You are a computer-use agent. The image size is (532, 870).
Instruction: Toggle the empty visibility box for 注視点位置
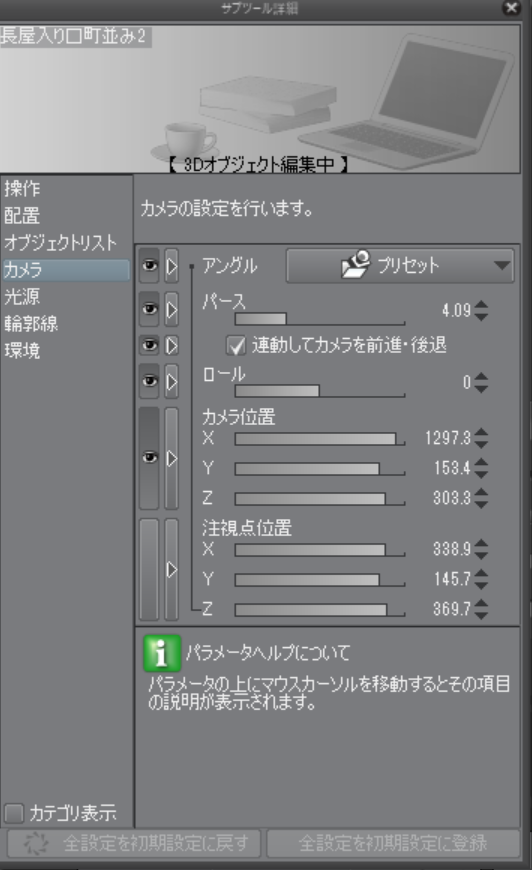149,569
